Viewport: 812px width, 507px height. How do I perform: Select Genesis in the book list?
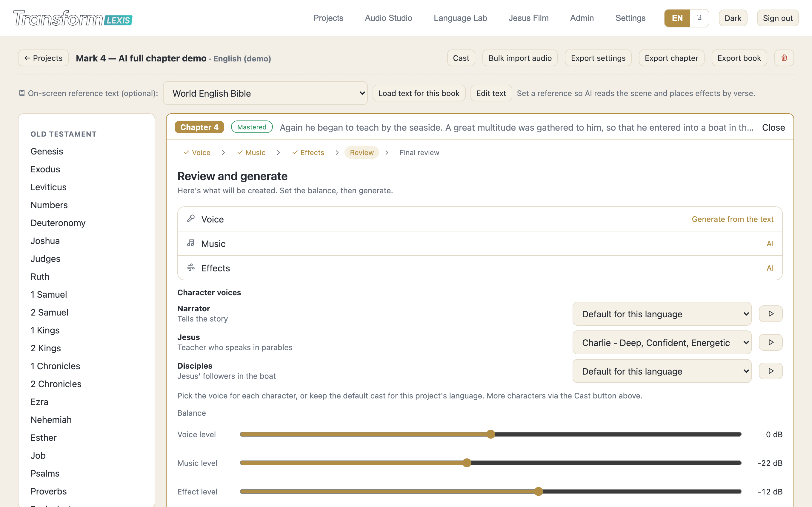coord(47,151)
